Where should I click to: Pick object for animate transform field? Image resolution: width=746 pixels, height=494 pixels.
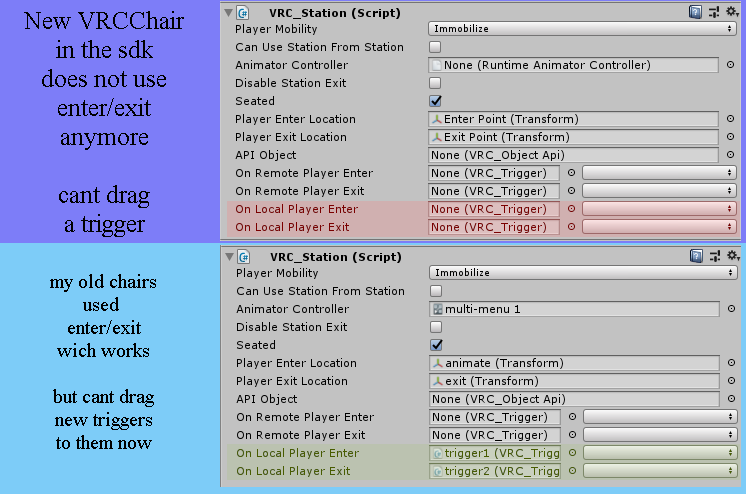pyautogui.click(x=731, y=363)
